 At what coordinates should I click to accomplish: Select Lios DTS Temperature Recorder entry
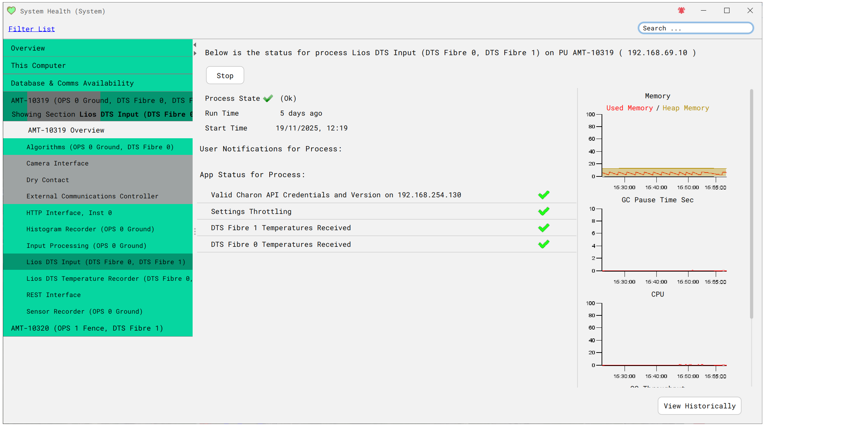(x=109, y=279)
